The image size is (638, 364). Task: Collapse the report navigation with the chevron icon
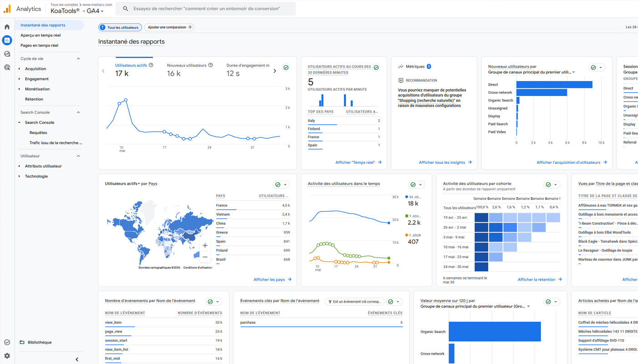77,359
